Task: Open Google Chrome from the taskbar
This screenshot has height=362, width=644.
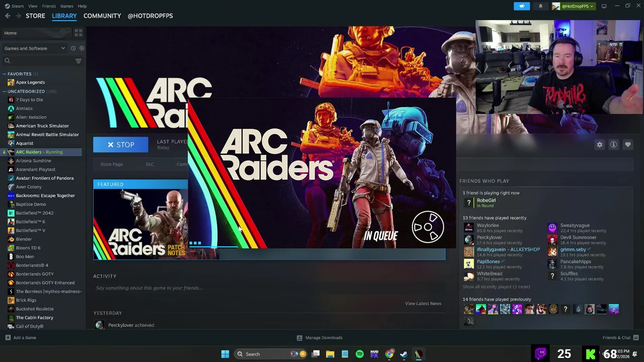Action: [389, 354]
